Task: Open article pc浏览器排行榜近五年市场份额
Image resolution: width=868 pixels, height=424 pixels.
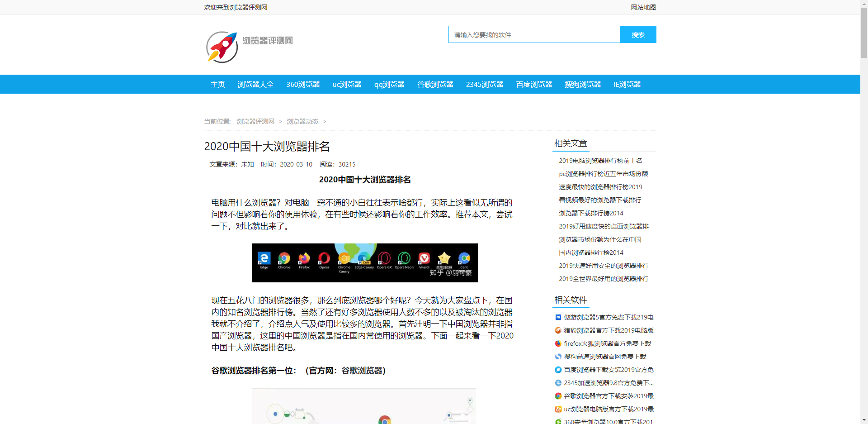Action: (x=604, y=174)
